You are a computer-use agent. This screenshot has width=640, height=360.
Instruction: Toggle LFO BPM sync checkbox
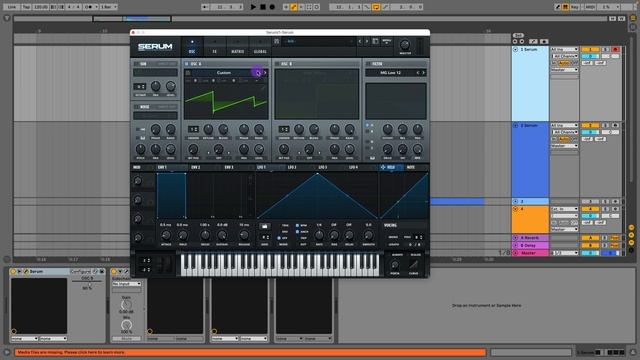click(297, 225)
